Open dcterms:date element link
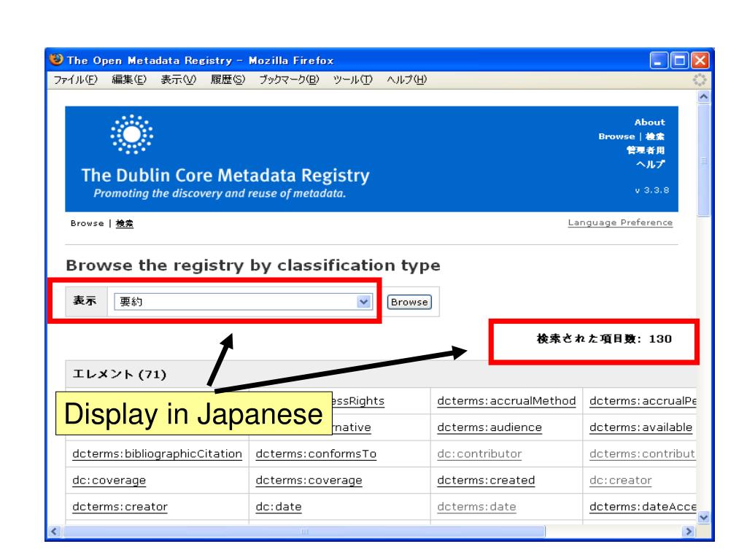Viewport: 747px width, 560px height. pyautogui.click(x=476, y=507)
